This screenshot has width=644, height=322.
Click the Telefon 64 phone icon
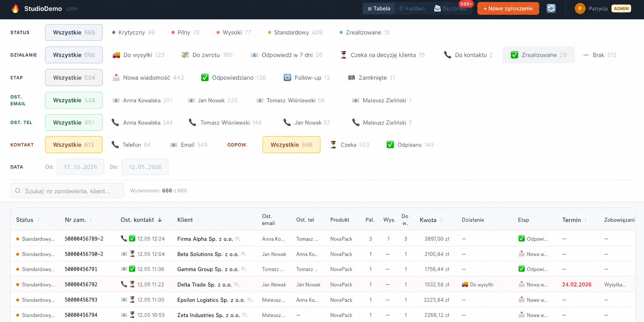(x=115, y=145)
